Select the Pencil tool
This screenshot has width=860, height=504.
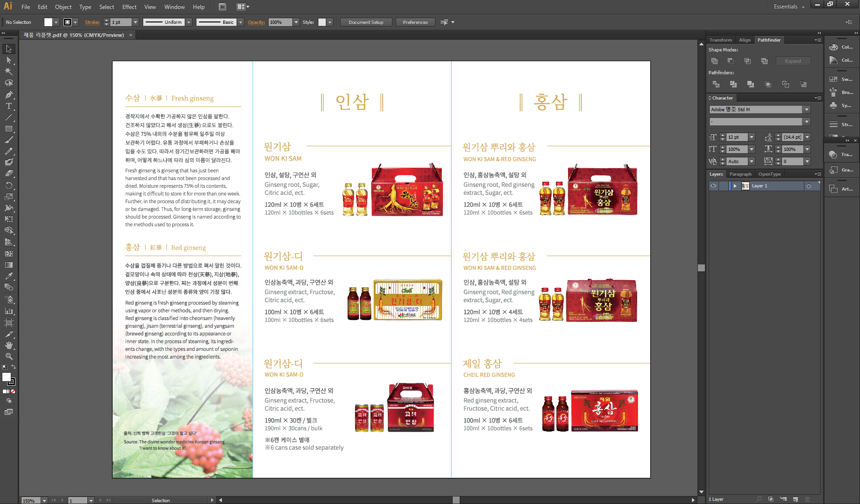point(9,151)
